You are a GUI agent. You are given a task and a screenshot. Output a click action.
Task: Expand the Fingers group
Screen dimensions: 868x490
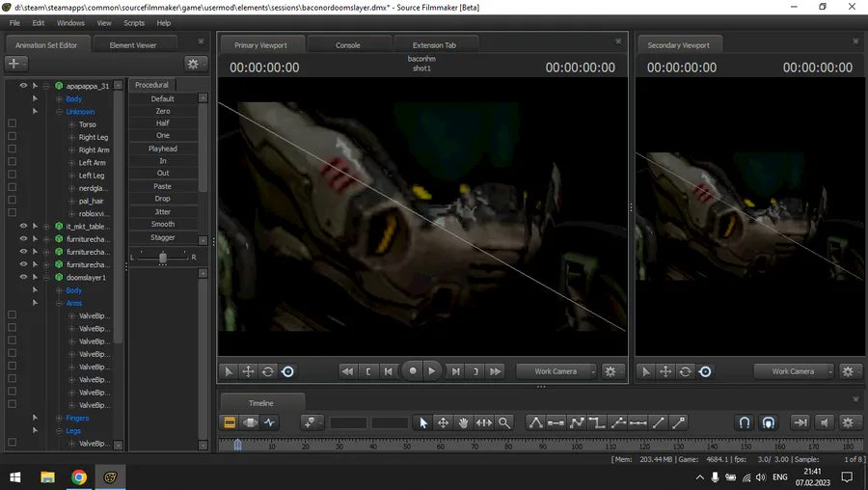59,418
